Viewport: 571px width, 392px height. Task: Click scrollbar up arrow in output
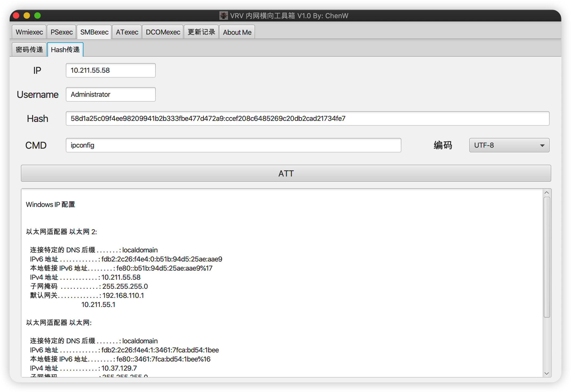tap(547, 193)
